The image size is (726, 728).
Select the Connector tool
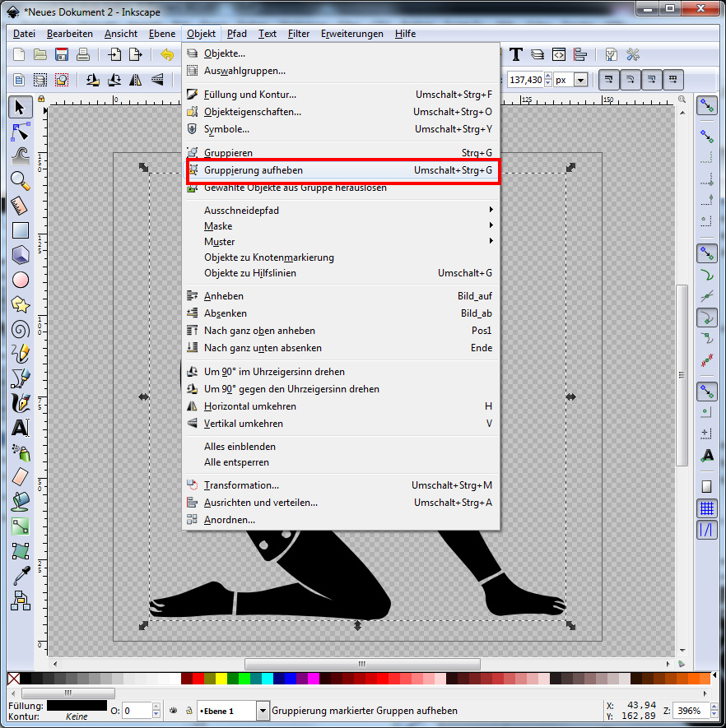(x=20, y=600)
